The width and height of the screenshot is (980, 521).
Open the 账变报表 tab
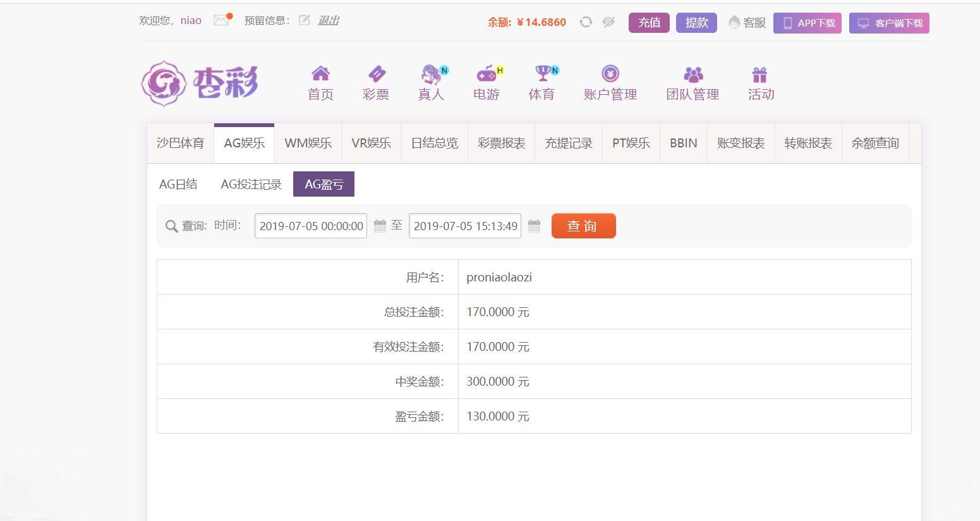click(x=741, y=144)
